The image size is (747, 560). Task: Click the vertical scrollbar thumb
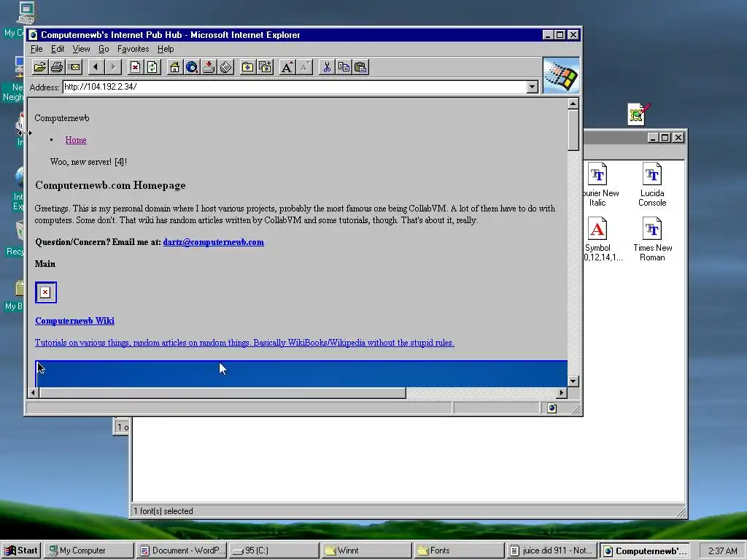(x=573, y=130)
